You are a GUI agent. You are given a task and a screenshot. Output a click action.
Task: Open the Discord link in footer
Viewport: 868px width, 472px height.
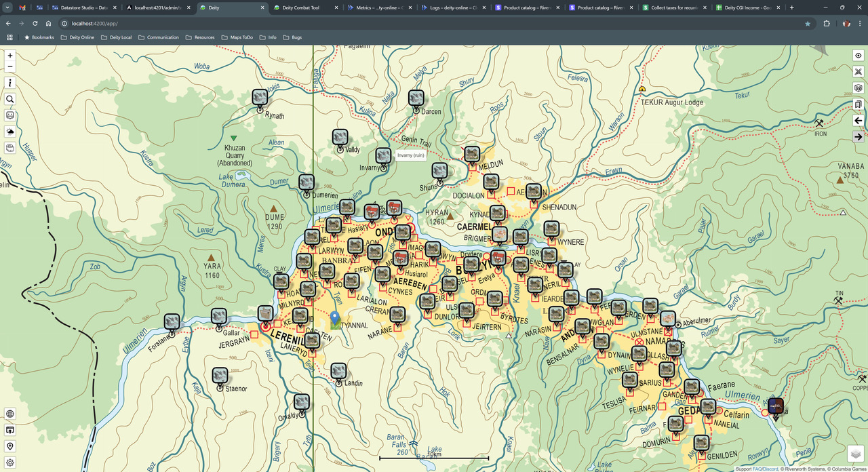[770, 469]
